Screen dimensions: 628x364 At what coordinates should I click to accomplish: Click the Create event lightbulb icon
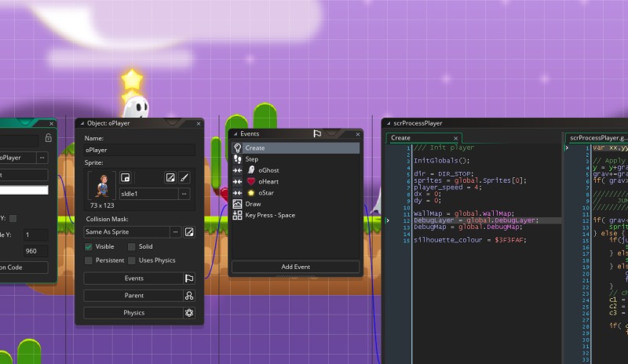(238, 147)
